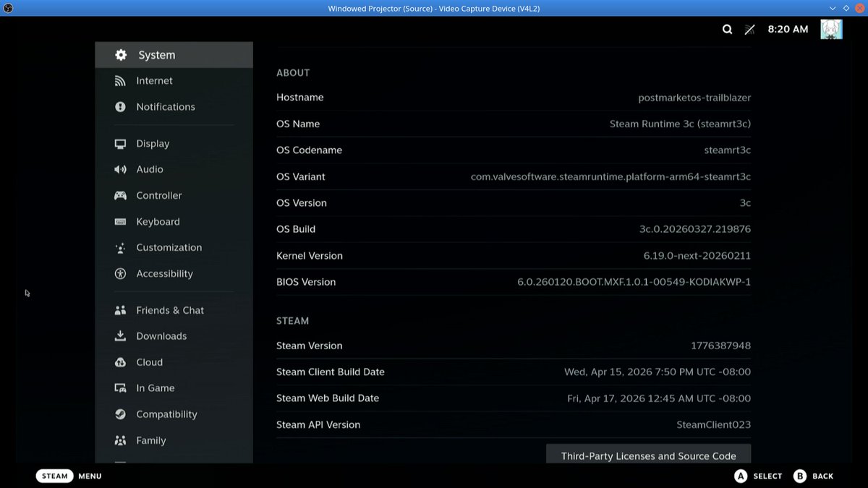
Task: Select Keyboard settings
Action: pyautogui.click(x=174, y=222)
